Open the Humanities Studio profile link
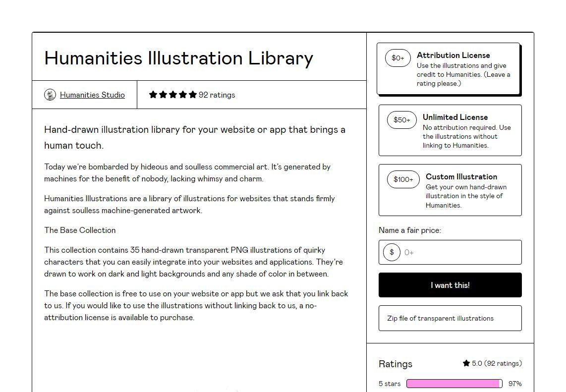The width and height of the screenshot is (566, 392). pos(92,95)
